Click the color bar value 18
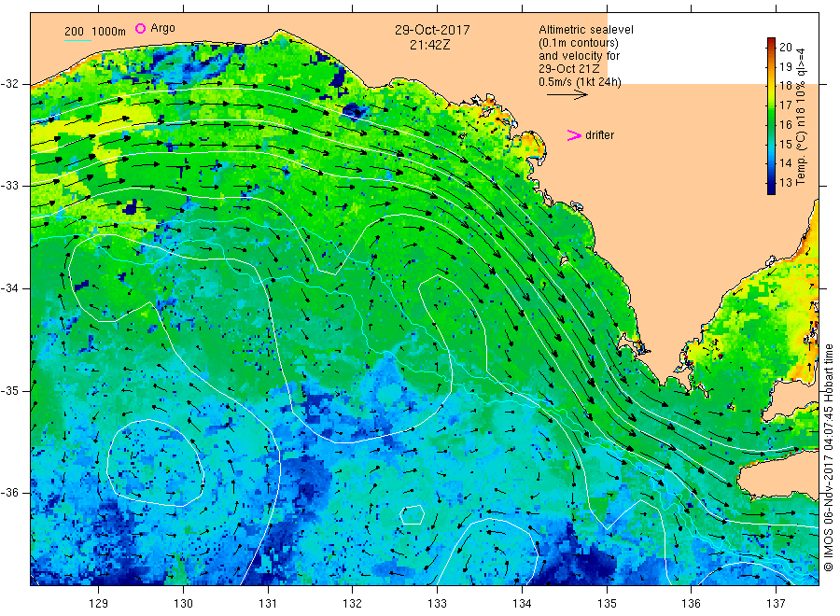 click(786, 86)
